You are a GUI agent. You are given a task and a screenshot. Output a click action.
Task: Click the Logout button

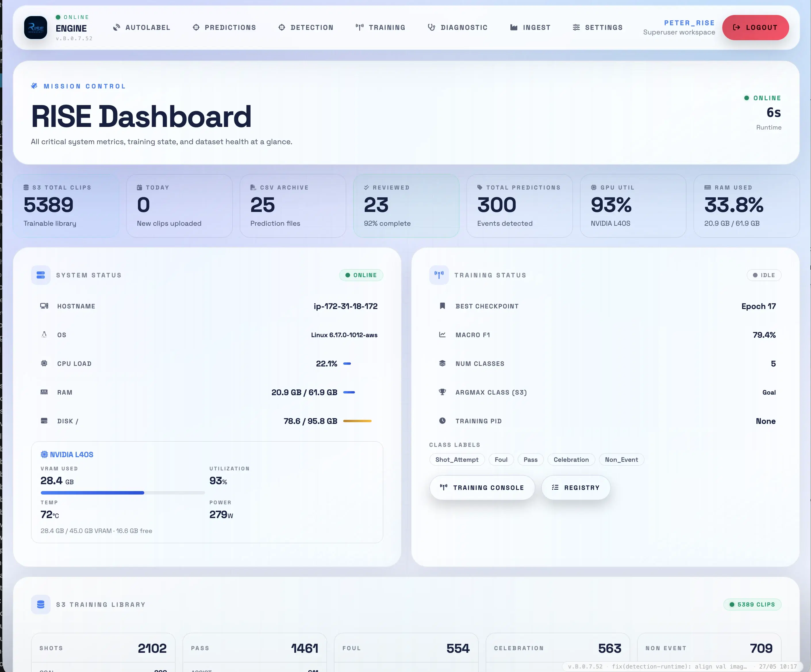coord(755,27)
